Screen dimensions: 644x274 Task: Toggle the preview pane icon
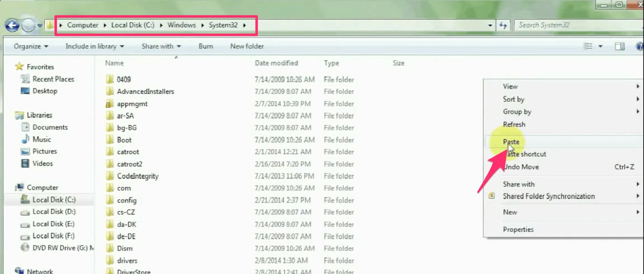[620, 46]
